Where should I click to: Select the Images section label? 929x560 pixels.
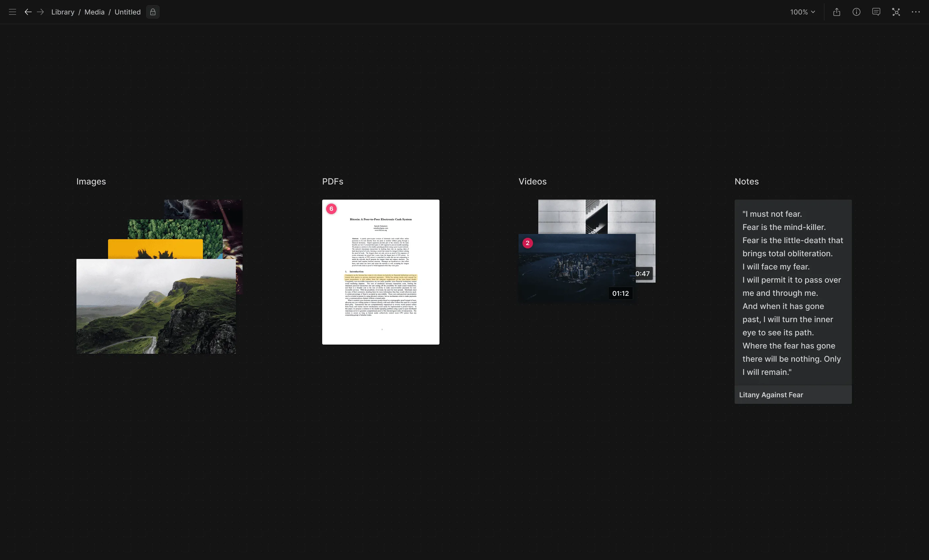pos(91,182)
